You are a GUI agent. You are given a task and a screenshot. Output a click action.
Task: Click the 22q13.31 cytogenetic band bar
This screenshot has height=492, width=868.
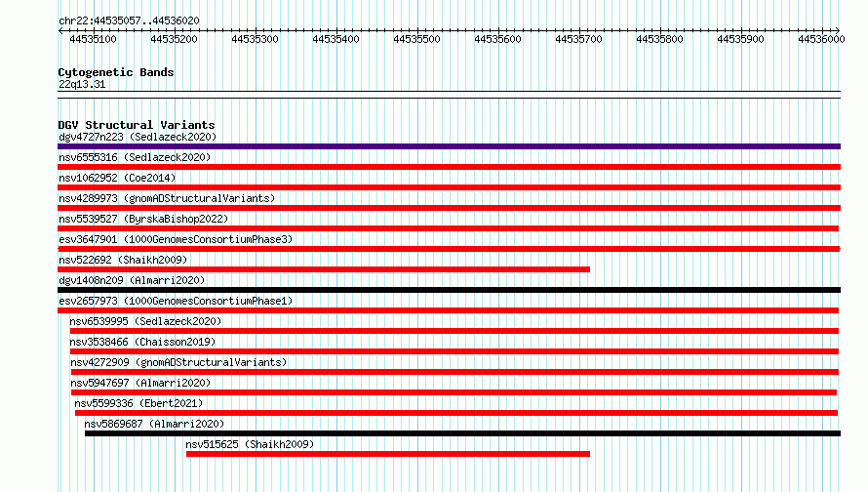[449, 95]
